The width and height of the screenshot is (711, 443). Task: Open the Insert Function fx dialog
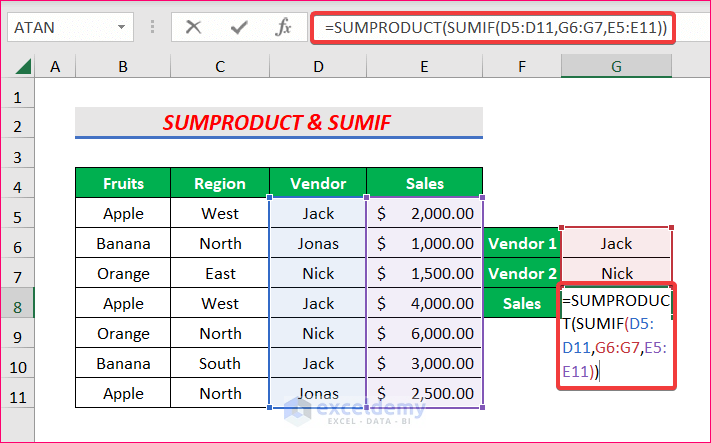pyautogui.click(x=284, y=27)
